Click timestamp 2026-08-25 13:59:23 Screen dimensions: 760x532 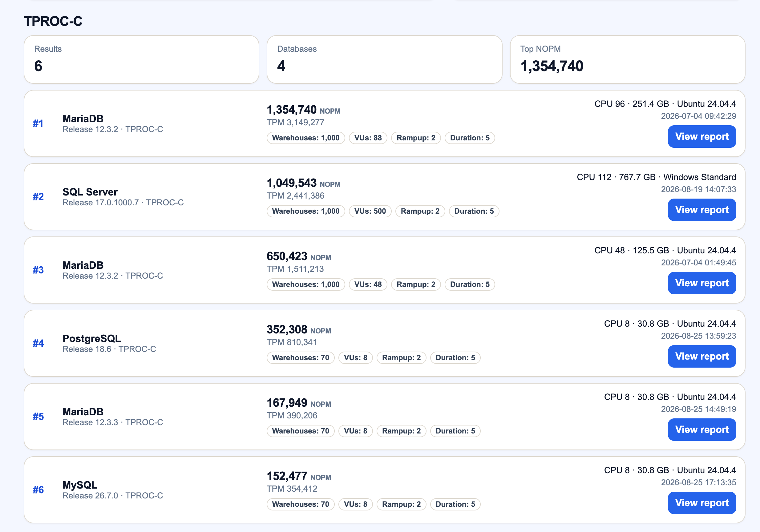tap(698, 336)
